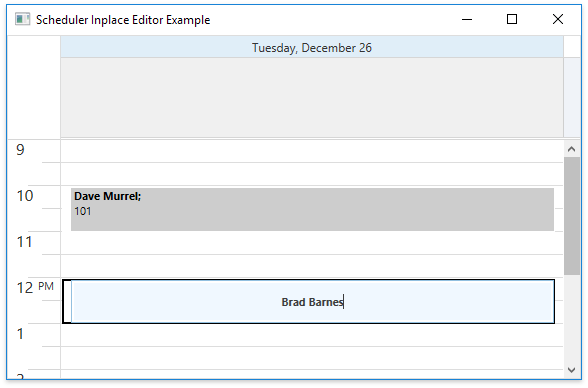Click scrollbar track below the thumb
This screenshot has width=588, height=388.
[572, 318]
